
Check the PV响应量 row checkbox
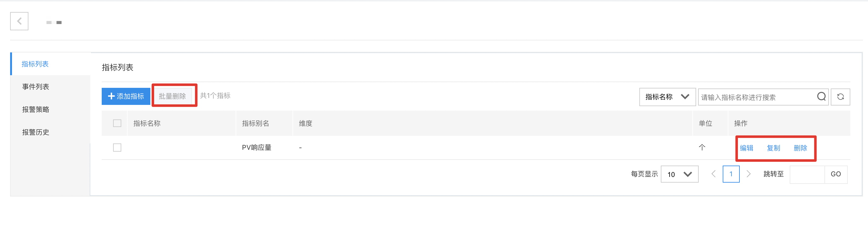pos(117,147)
